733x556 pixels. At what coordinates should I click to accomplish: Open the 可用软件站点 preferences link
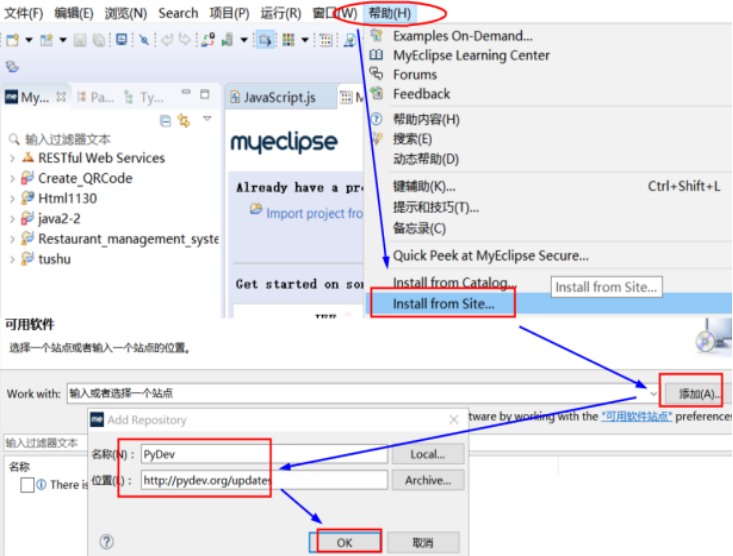tap(636, 416)
